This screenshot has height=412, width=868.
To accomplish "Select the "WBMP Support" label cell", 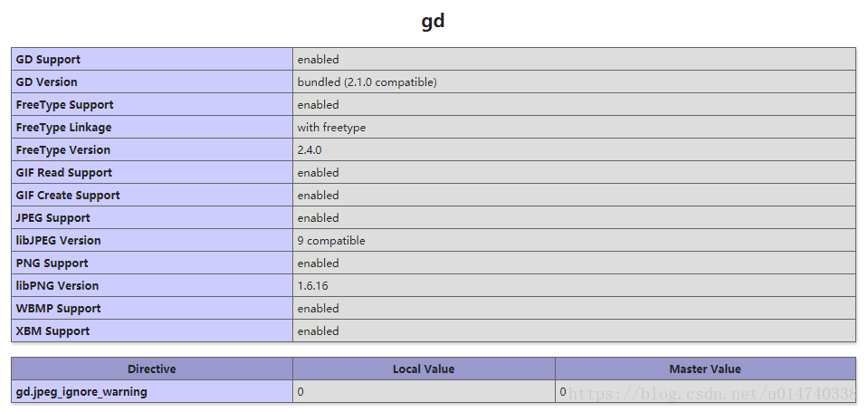I will point(152,309).
